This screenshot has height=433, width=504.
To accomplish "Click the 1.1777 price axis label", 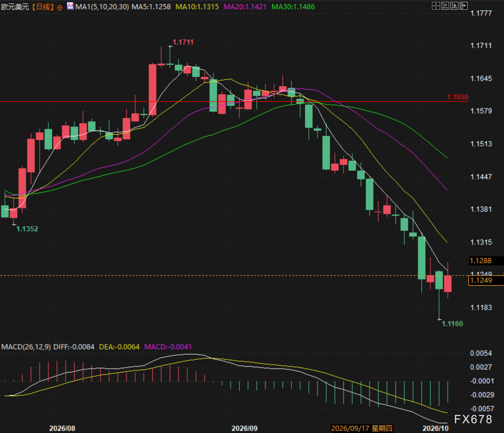I will (481, 13).
